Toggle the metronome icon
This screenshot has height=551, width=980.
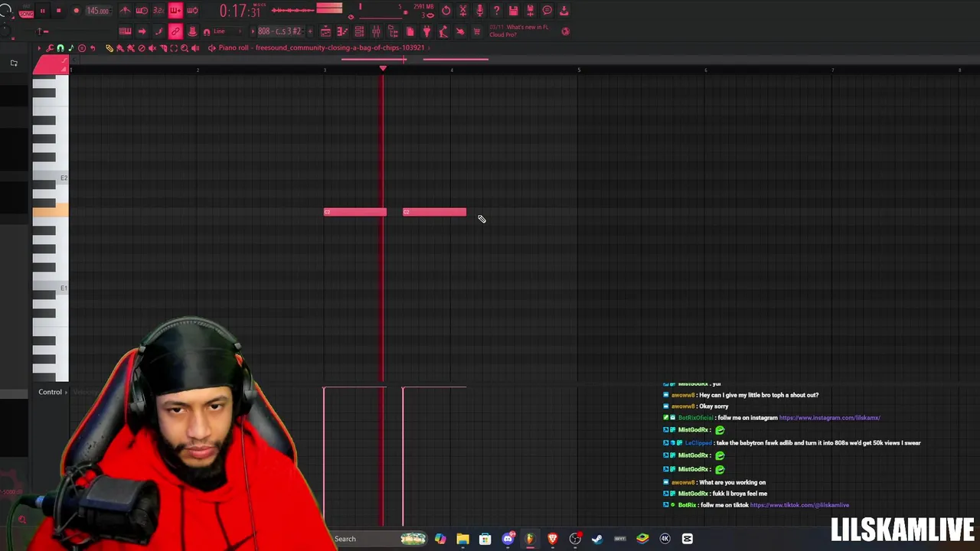[x=125, y=11]
